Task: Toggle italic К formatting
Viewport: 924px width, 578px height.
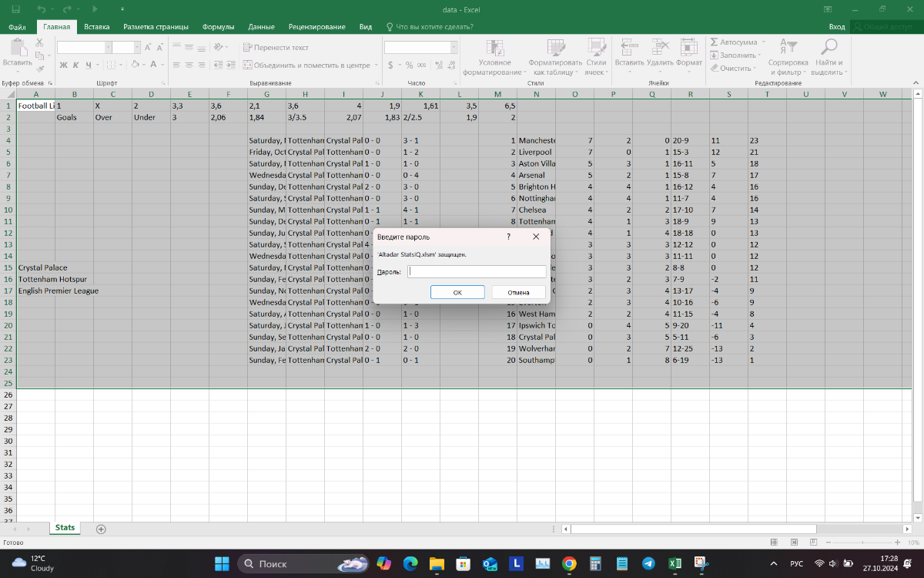Action: tap(76, 65)
